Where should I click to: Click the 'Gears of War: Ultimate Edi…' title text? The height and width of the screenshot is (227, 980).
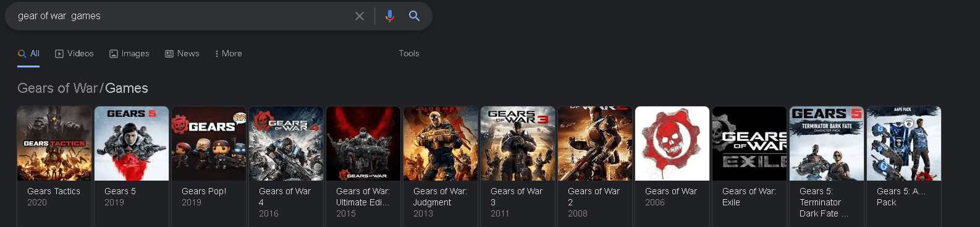[x=363, y=197]
